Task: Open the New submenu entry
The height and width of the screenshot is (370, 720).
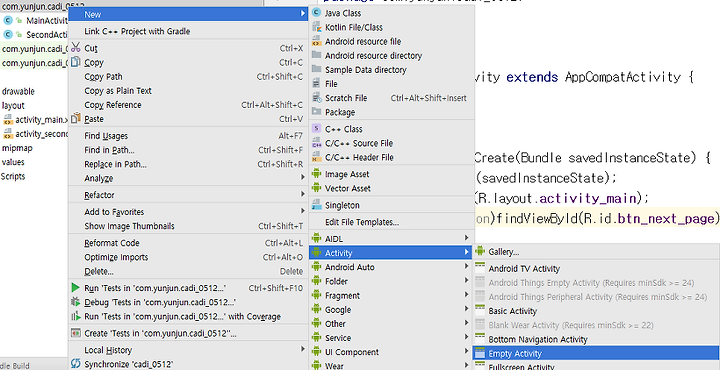Action: [x=188, y=14]
